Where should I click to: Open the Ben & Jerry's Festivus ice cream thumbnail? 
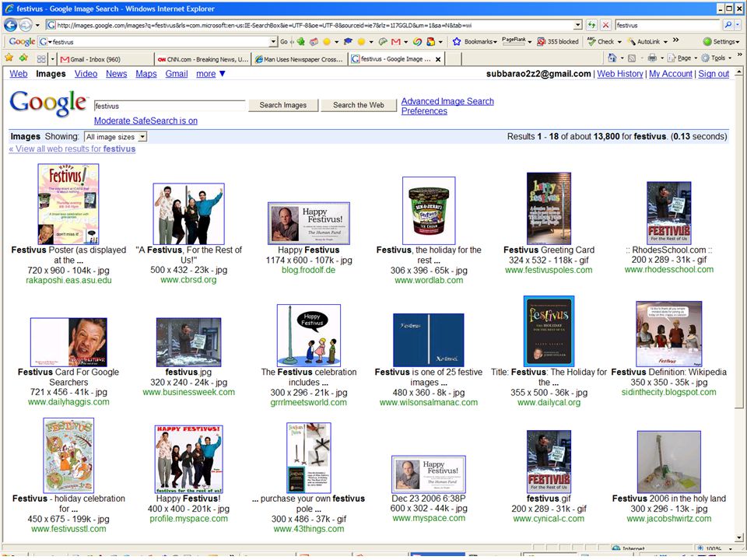(x=429, y=211)
